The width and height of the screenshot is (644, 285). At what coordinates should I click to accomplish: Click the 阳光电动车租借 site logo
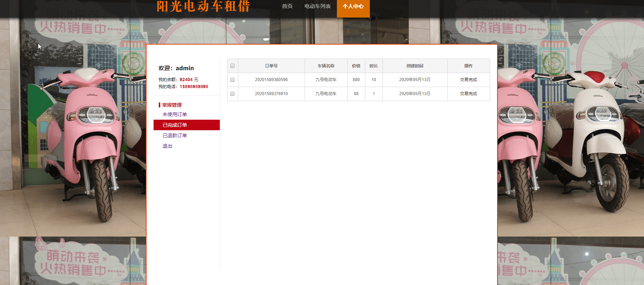coord(203,6)
